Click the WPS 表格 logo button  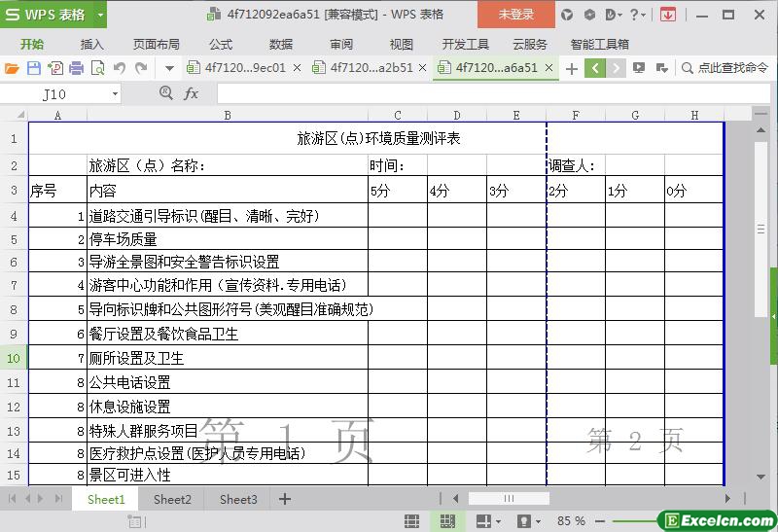(x=48, y=15)
